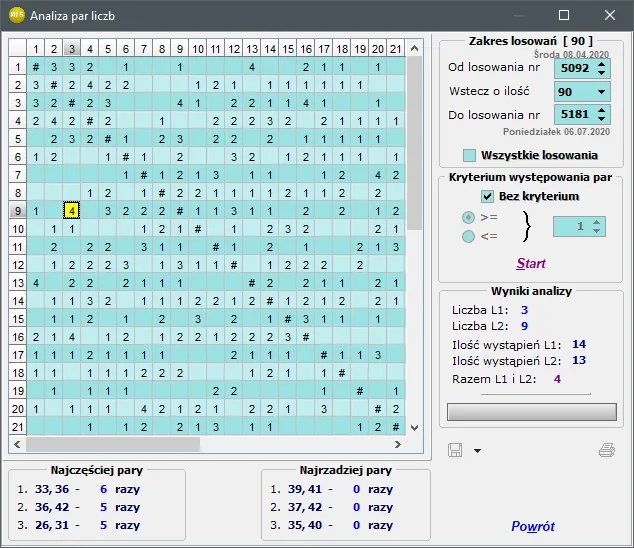Uncheck the 'Bez kryterium' checkbox
This screenshot has height=548, width=634.
click(x=488, y=196)
